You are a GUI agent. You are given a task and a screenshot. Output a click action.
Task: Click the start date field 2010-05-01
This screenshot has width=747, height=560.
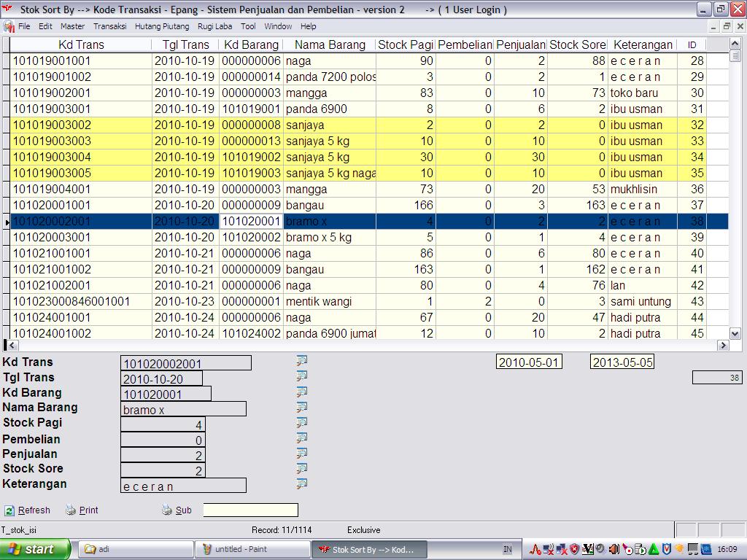click(x=529, y=362)
